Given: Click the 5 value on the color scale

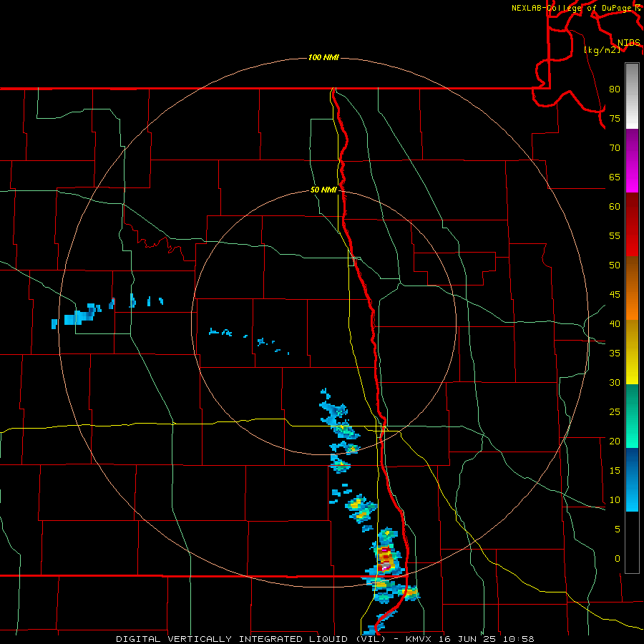Looking at the screenshot, I should pyautogui.click(x=618, y=530).
